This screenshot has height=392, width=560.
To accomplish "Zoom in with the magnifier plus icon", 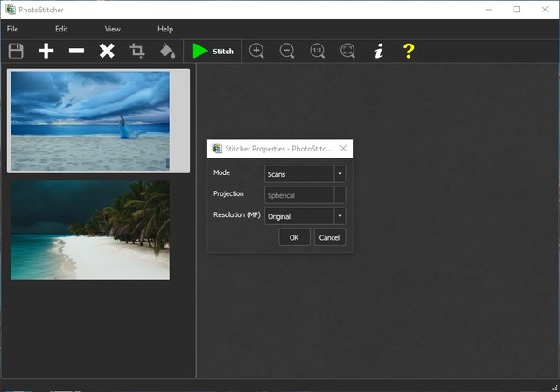I will click(256, 51).
